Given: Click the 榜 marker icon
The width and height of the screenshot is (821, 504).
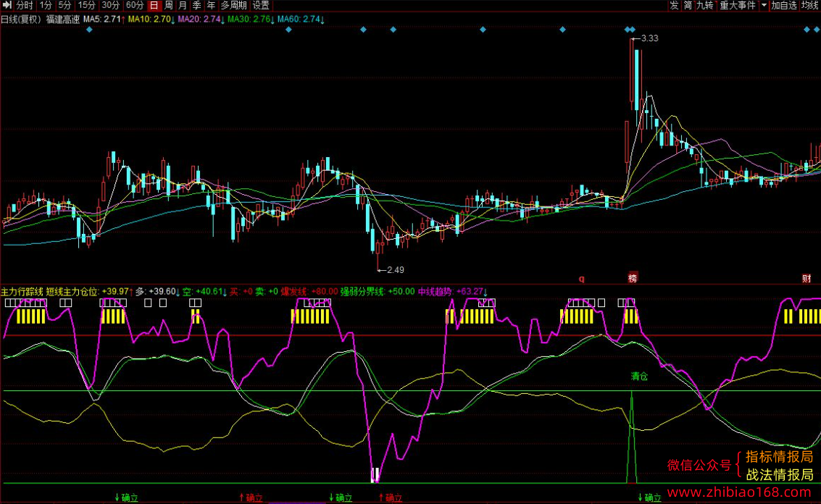Looking at the screenshot, I should click(633, 278).
